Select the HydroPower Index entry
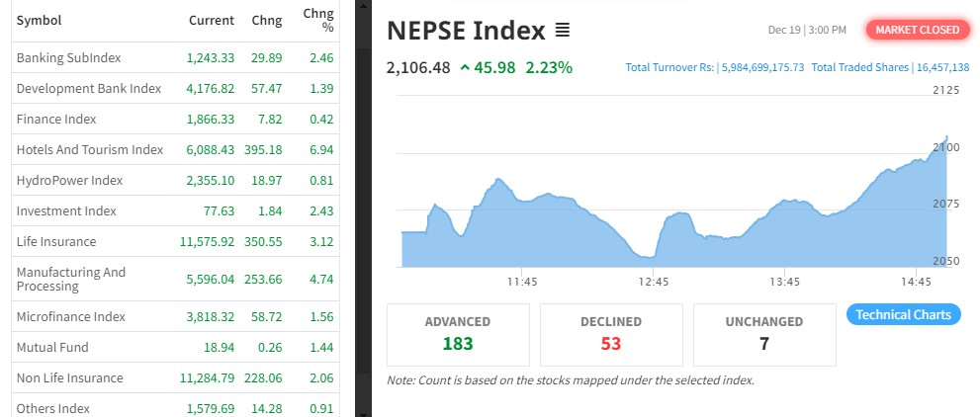The image size is (980, 417). coord(69,180)
